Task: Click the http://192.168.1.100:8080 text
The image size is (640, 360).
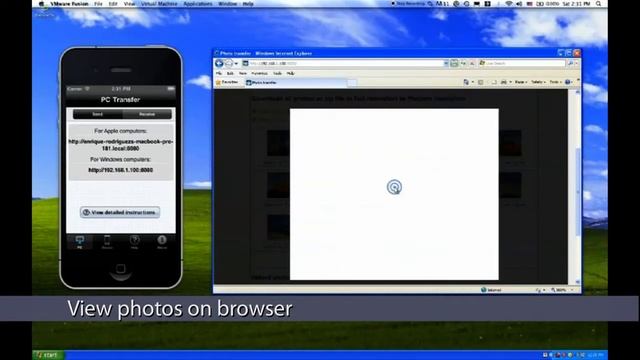Action: point(120,170)
